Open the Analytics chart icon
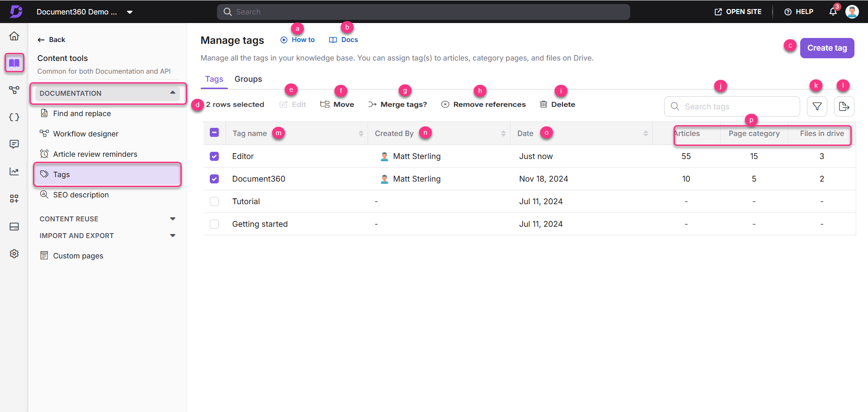The width and height of the screenshot is (868, 412). (x=14, y=171)
